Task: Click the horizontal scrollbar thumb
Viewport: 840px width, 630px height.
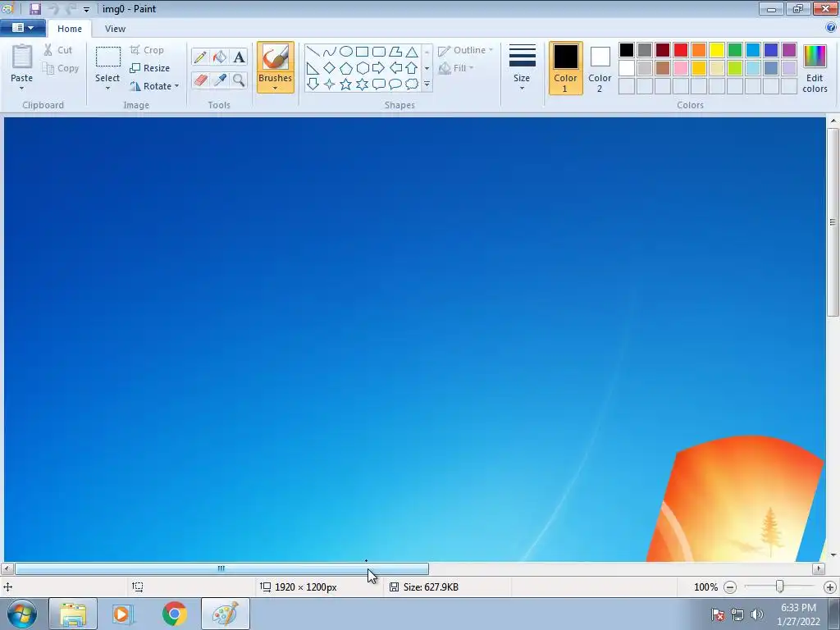Action: pos(221,568)
